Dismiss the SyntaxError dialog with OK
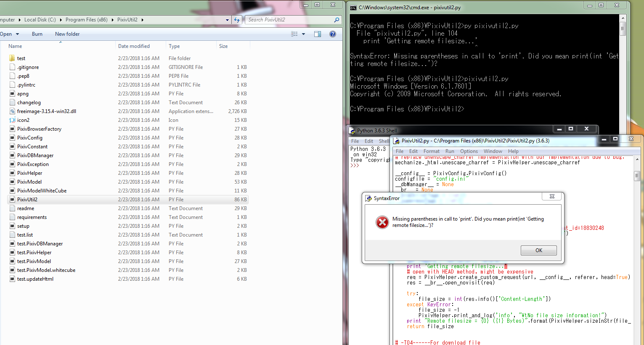The image size is (644, 345). 538,250
